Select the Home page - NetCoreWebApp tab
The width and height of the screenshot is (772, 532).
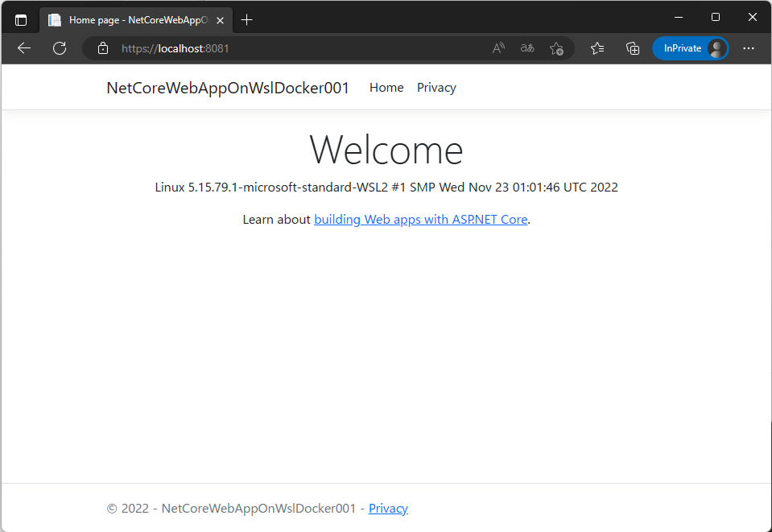coord(136,20)
